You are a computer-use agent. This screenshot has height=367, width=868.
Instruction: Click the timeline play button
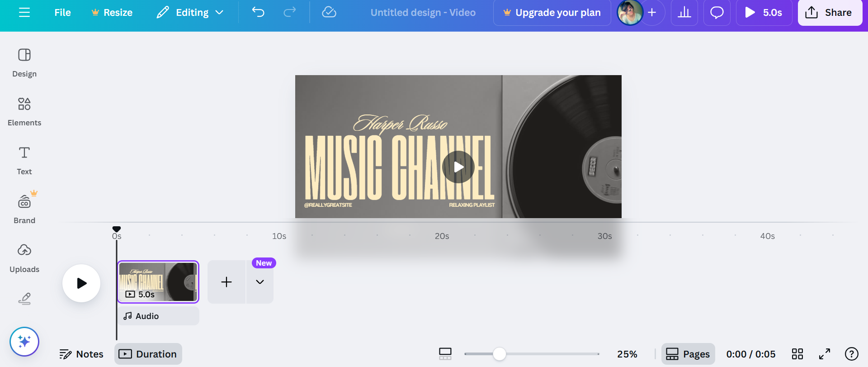81,283
